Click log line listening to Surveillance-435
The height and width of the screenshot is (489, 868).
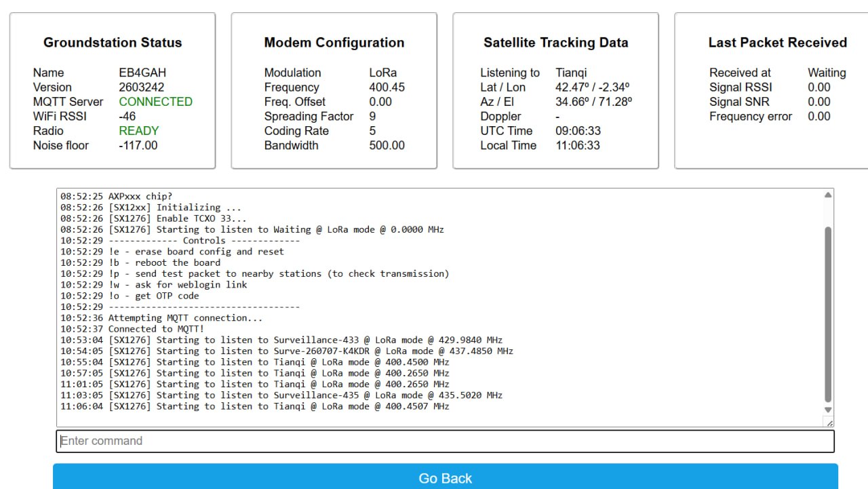coord(281,395)
